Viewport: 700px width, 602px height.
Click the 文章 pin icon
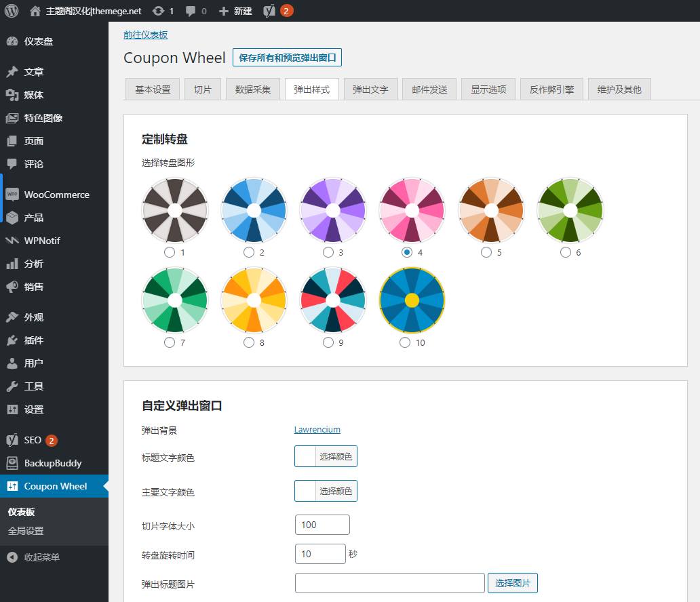(x=12, y=72)
